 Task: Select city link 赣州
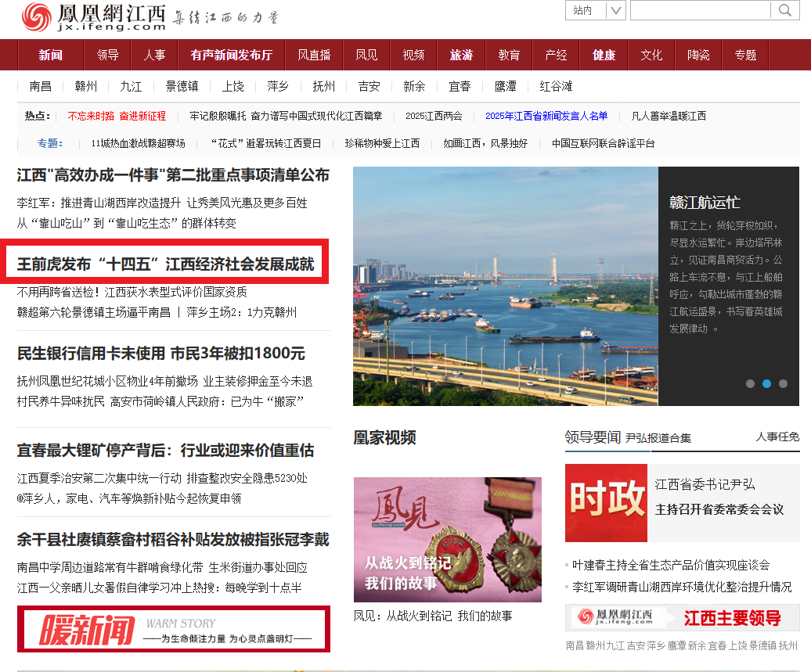86,86
